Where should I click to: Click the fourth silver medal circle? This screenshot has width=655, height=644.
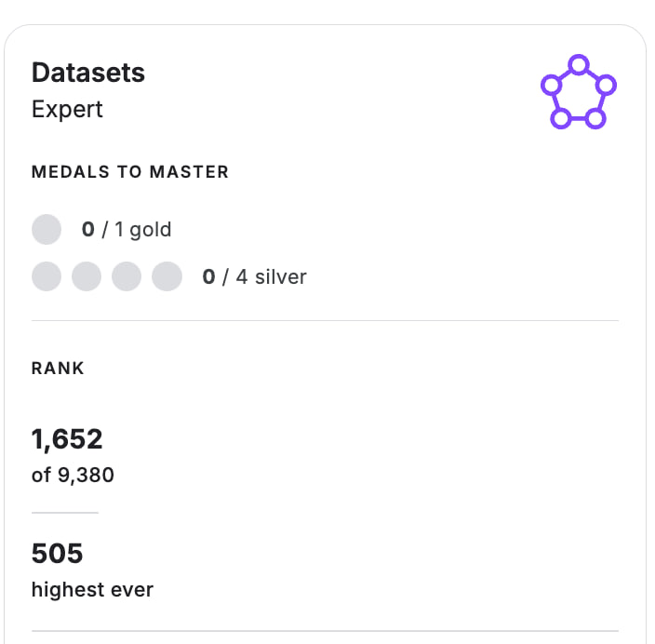pos(167,276)
